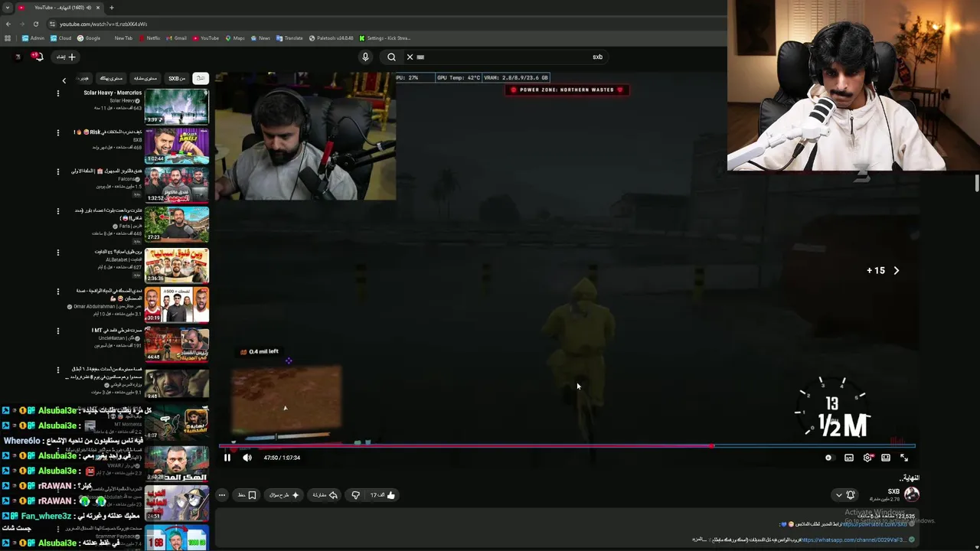This screenshot has height=551, width=980.
Task: Open the account avatar in the YouTube header
Action: click(18, 57)
